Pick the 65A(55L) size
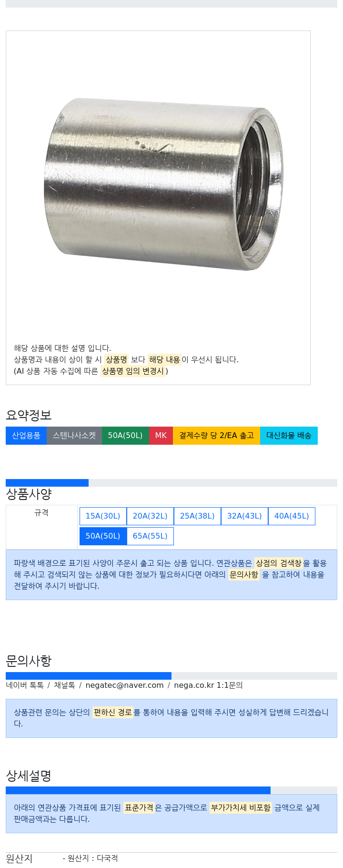 150,536
